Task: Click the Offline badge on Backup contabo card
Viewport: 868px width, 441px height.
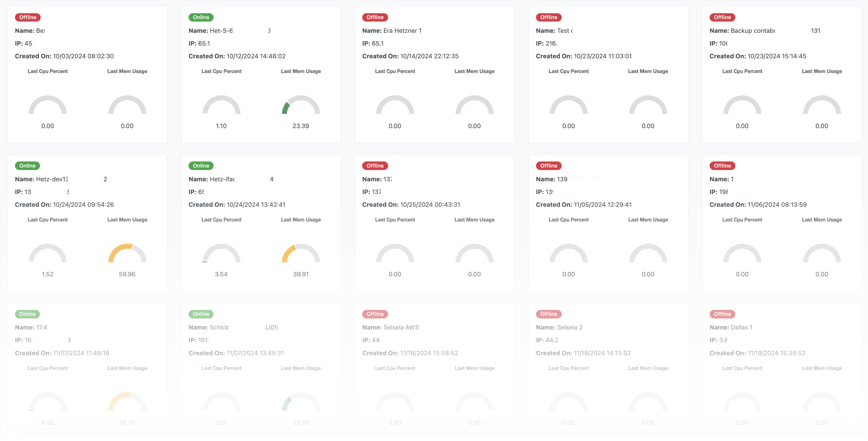Action: click(722, 17)
